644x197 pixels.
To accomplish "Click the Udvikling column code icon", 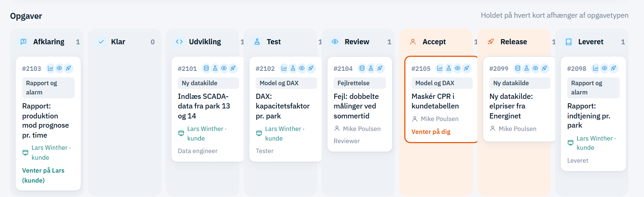I will pos(179,42).
